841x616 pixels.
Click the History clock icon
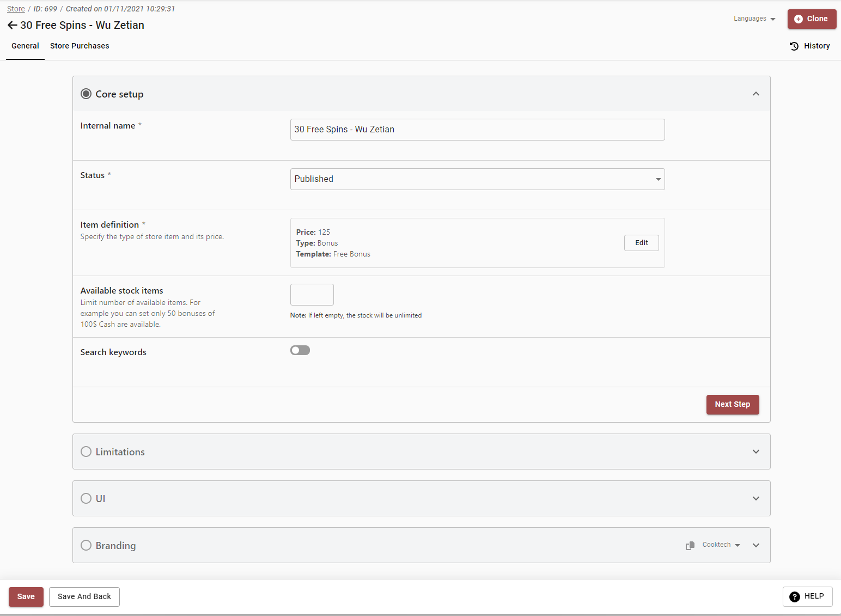[794, 46]
